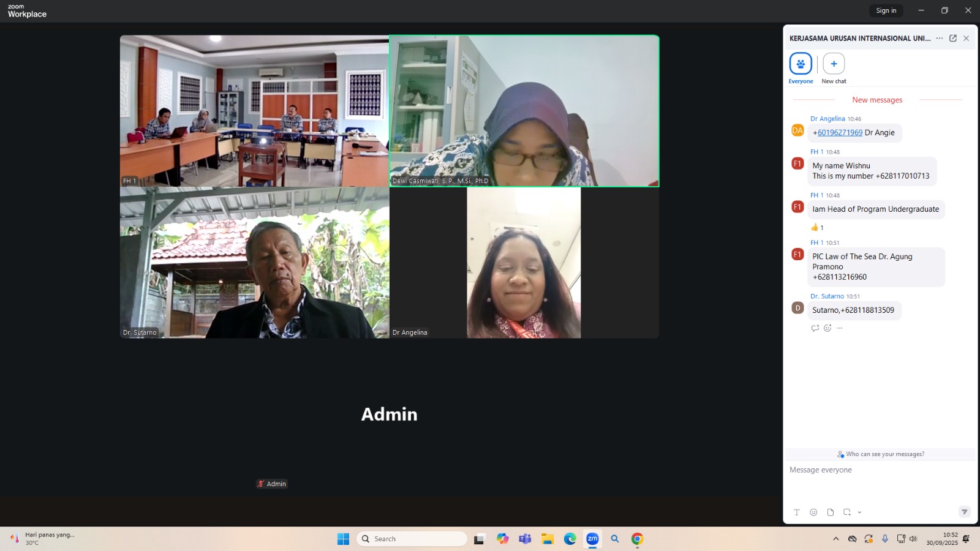This screenshot has height=551, width=980.
Task: Open the emoji picker in the message composer
Action: tap(813, 512)
